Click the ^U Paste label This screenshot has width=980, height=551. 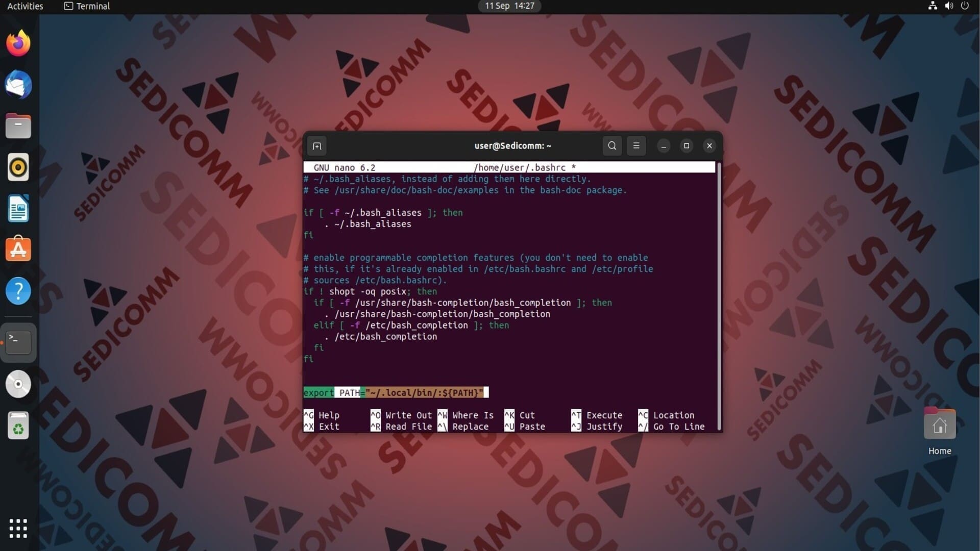pos(525,427)
